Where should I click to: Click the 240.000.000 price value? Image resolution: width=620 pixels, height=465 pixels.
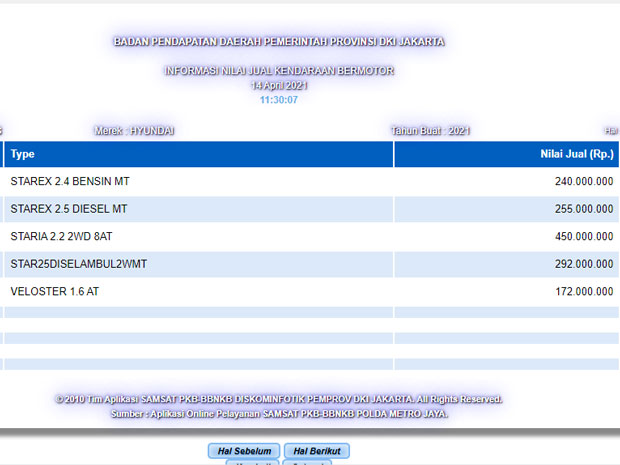584,182
